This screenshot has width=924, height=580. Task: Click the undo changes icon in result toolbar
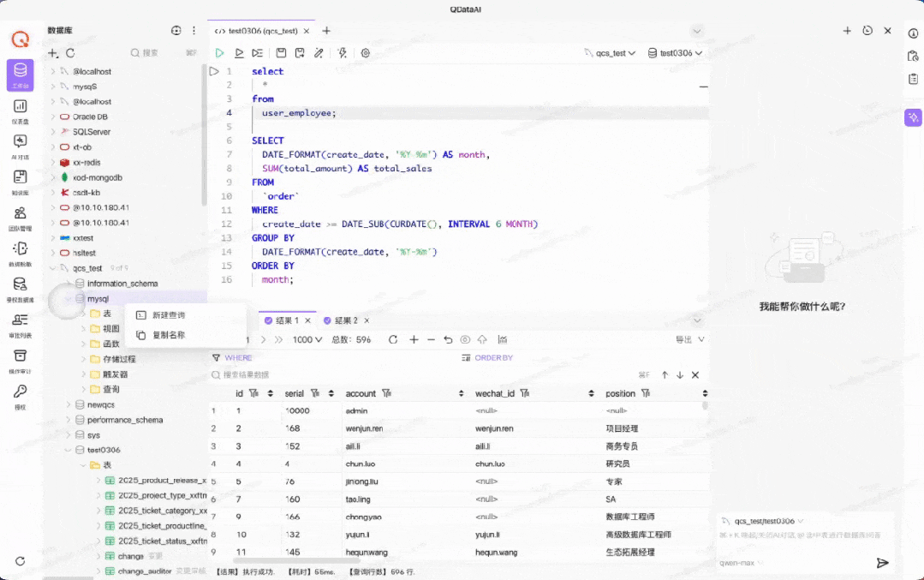448,339
